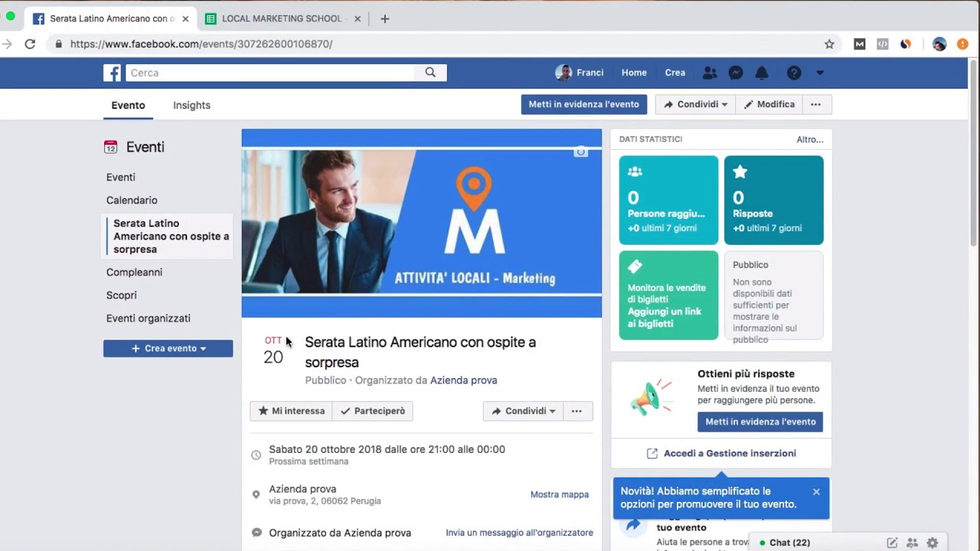Image resolution: width=980 pixels, height=551 pixels.
Task: Click the blue Metti in evidenza l'evento promo button
Action: point(760,422)
